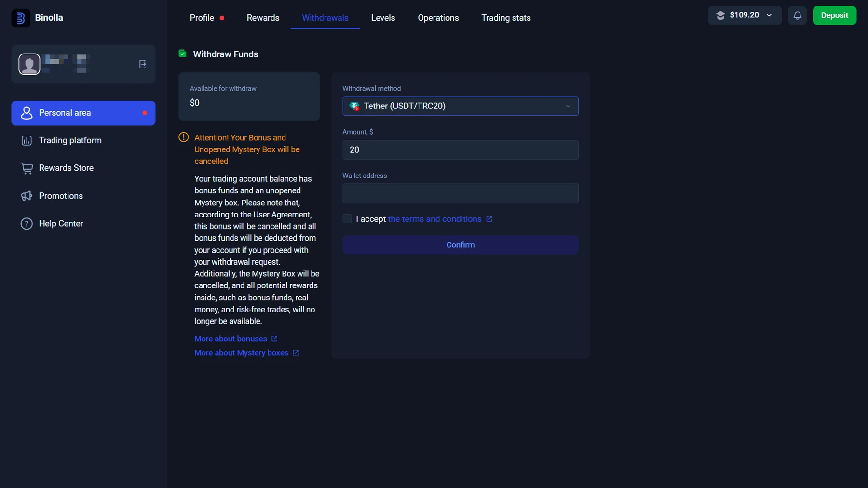This screenshot has width=868, height=488.
Task: Click the green Withdraw Funds icon
Action: pos(183,54)
